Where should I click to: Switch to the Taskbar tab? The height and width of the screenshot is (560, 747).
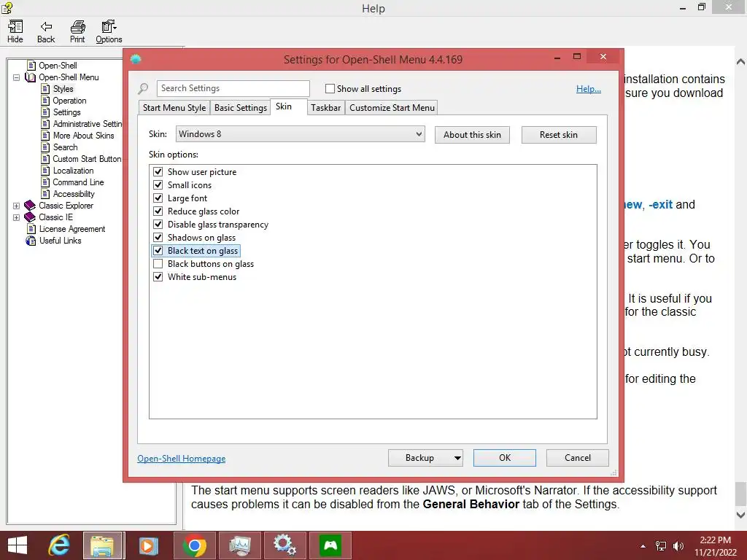coord(326,108)
